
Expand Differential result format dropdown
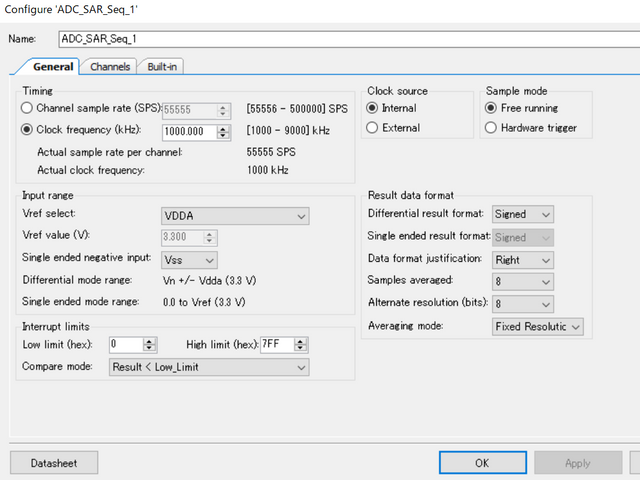[x=523, y=215]
